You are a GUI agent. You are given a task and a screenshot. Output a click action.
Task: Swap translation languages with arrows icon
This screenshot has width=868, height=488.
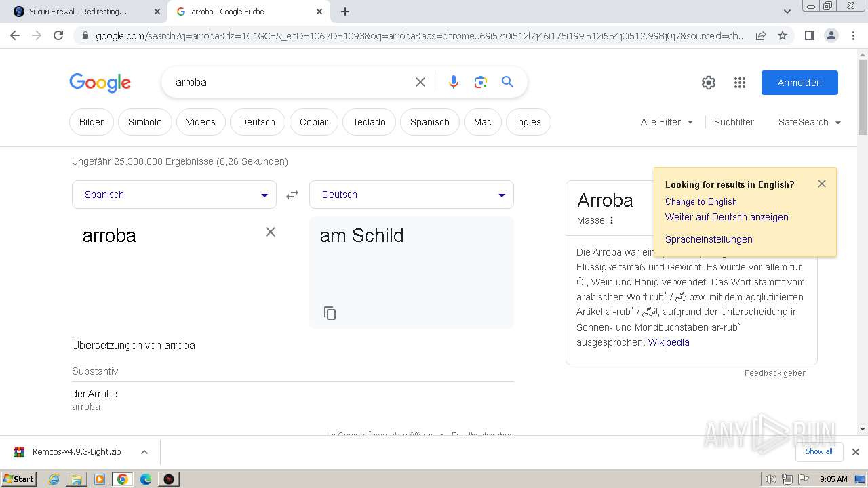(292, 195)
